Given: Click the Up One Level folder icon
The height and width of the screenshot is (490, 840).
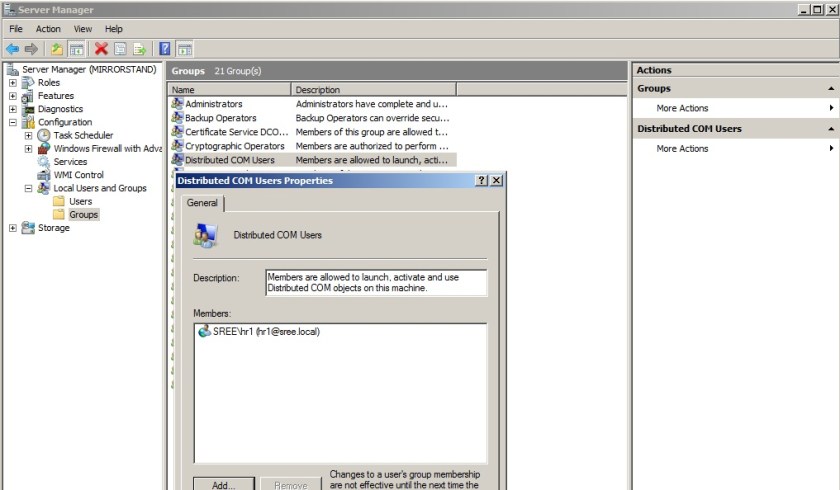Looking at the screenshot, I should (57, 49).
